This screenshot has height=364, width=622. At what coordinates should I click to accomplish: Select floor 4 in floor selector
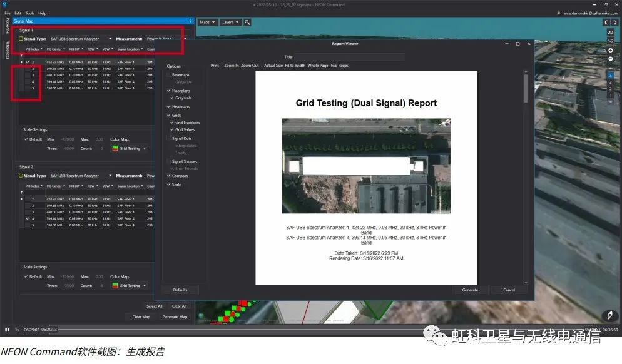click(610, 75)
